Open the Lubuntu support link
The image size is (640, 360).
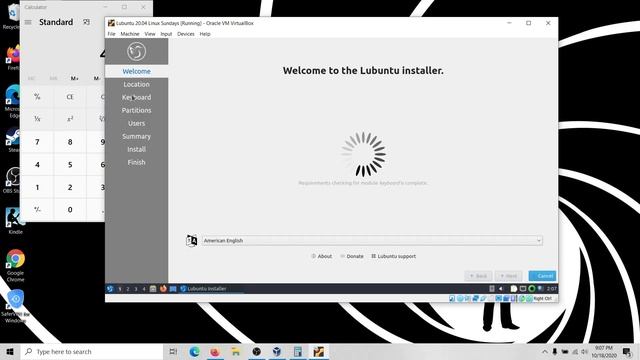click(x=393, y=256)
